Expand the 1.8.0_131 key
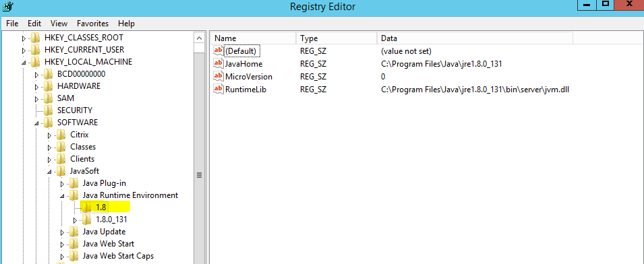Image resolution: width=644 pixels, height=264 pixels. (x=75, y=220)
